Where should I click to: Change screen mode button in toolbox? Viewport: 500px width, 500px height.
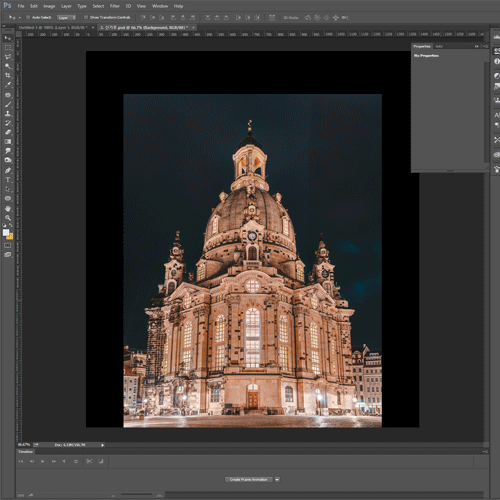8,255
